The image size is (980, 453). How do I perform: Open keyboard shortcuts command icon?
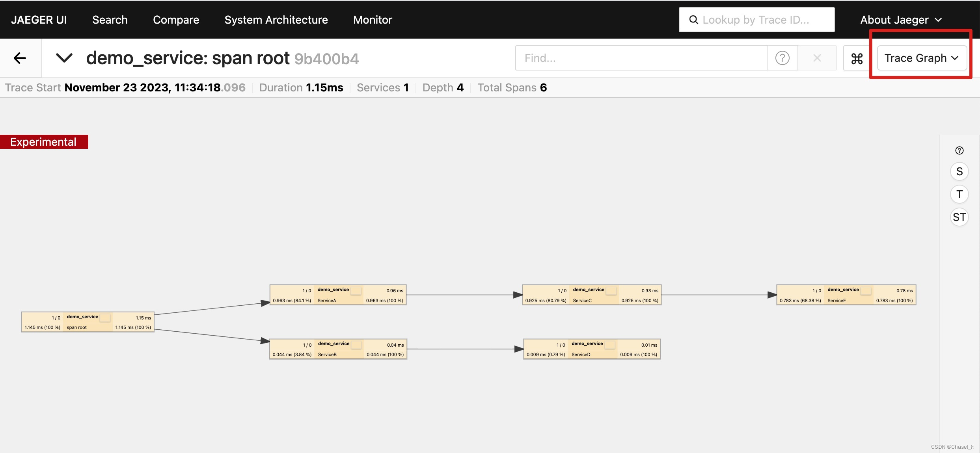click(857, 58)
